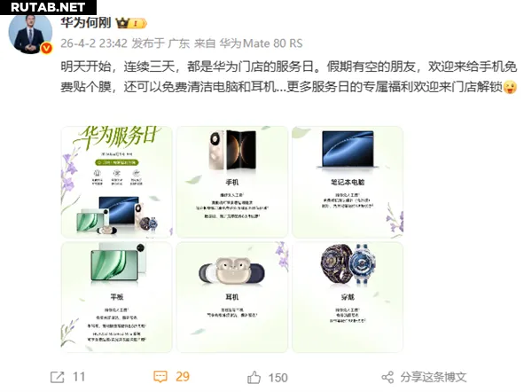The width and height of the screenshot is (532, 392).
Task: Open the 耳机 earbuds image
Action: coord(232,297)
